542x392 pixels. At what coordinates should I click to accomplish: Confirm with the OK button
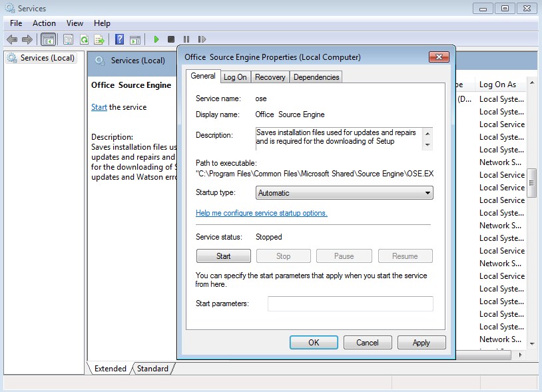314,343
